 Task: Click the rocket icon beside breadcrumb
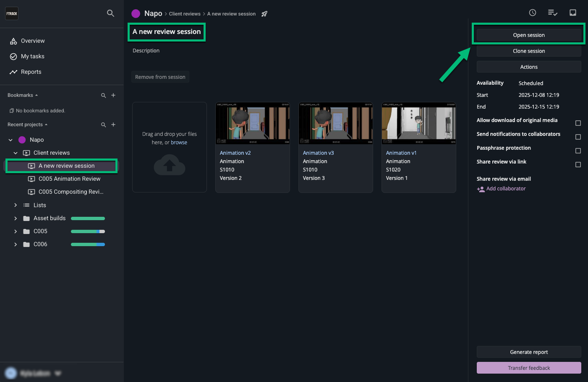tap(264, 14)
